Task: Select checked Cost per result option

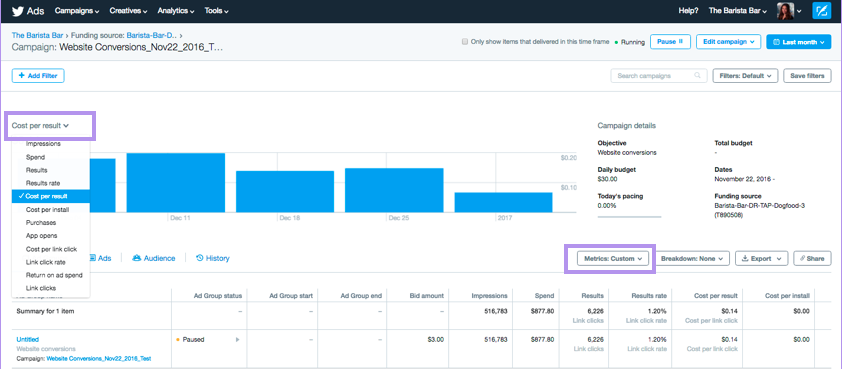Action: [50, 196]
